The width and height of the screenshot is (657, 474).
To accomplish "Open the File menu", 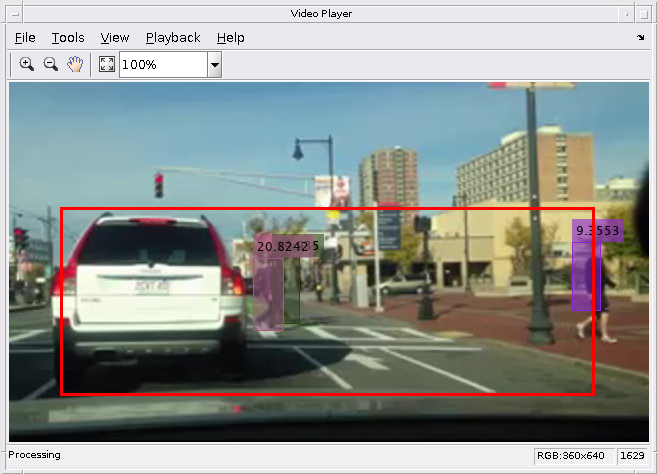I will (25, 38).
